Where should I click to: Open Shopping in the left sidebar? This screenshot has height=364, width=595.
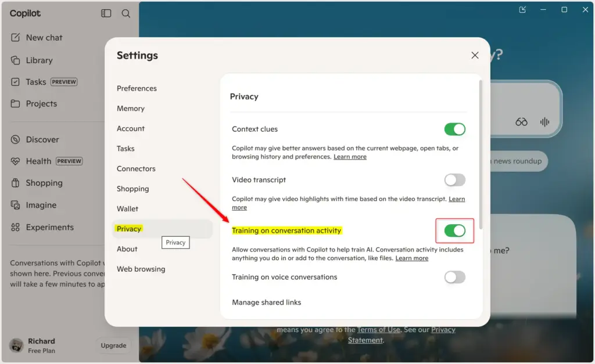click(x=37, y=183)
